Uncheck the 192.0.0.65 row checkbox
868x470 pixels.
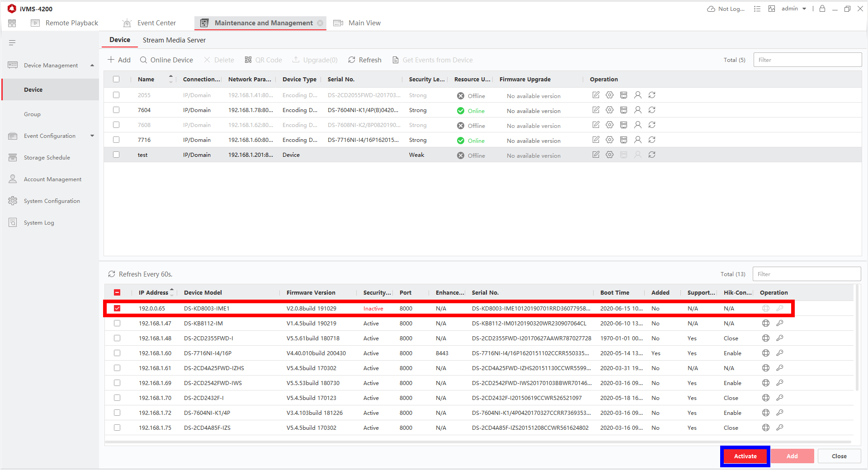[x=117, y=308]
